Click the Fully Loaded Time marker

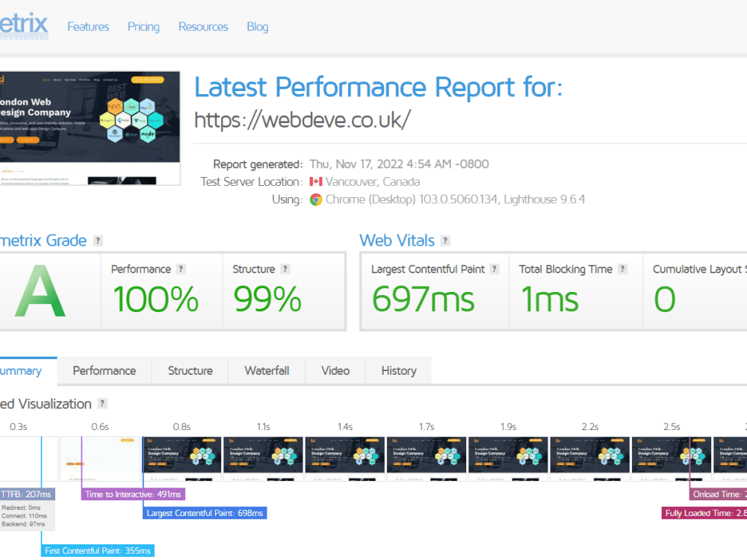(x=704, y=513)
